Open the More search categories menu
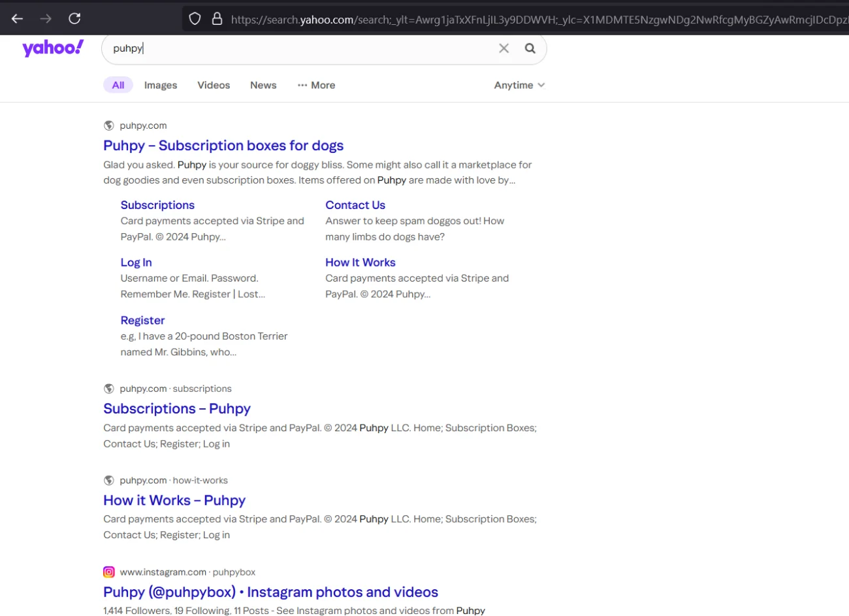This screenshot has height=616, width=849. pos(316,85)
